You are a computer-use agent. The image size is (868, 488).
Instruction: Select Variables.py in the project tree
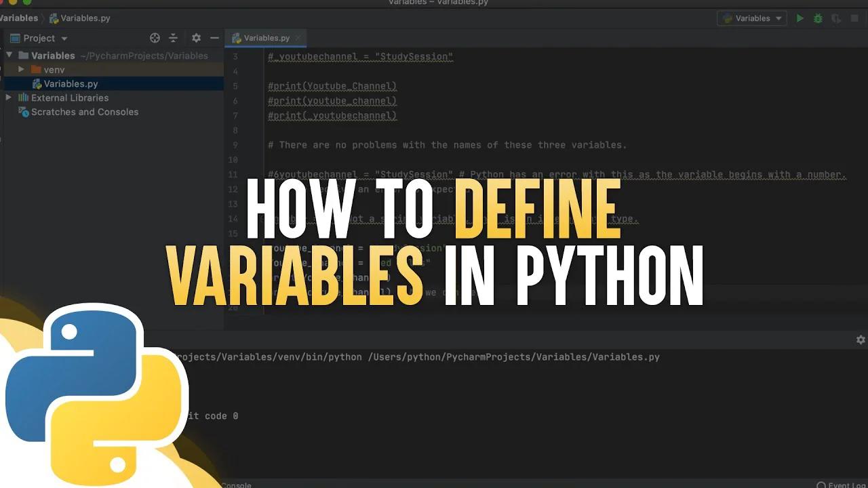[x=71, y=84]
